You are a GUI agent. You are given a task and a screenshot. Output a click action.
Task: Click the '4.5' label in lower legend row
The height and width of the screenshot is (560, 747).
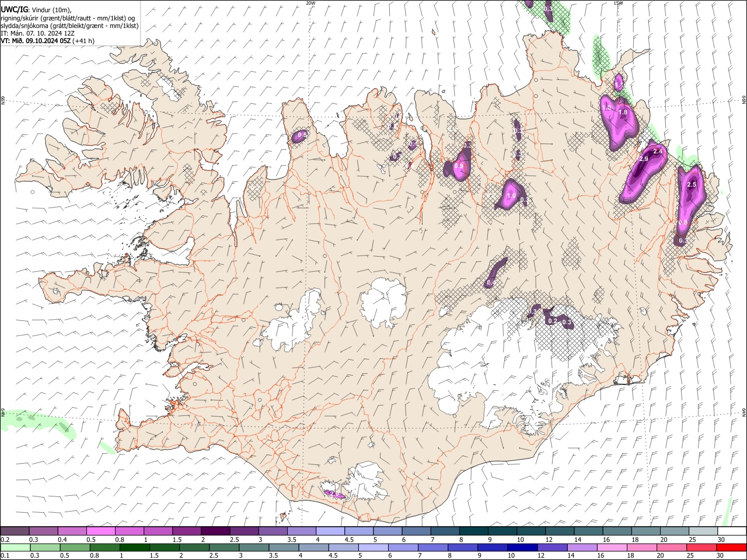(333, 555)
